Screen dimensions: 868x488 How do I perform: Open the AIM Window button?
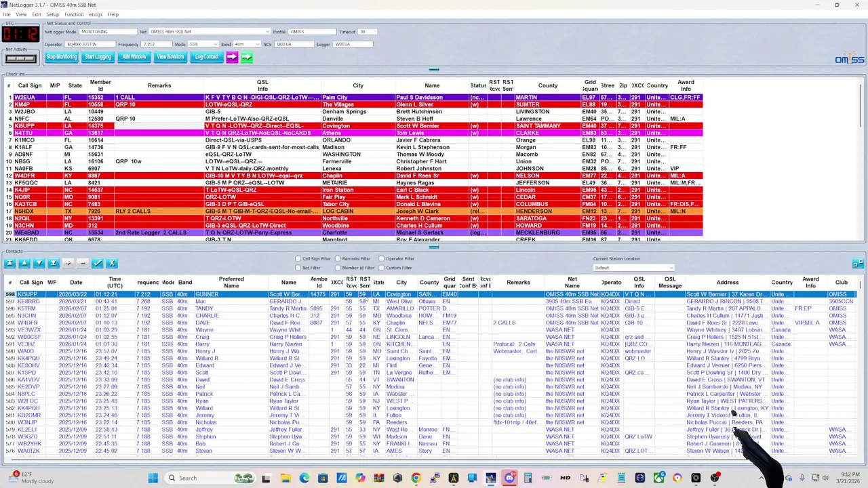(x=134, y=57)
